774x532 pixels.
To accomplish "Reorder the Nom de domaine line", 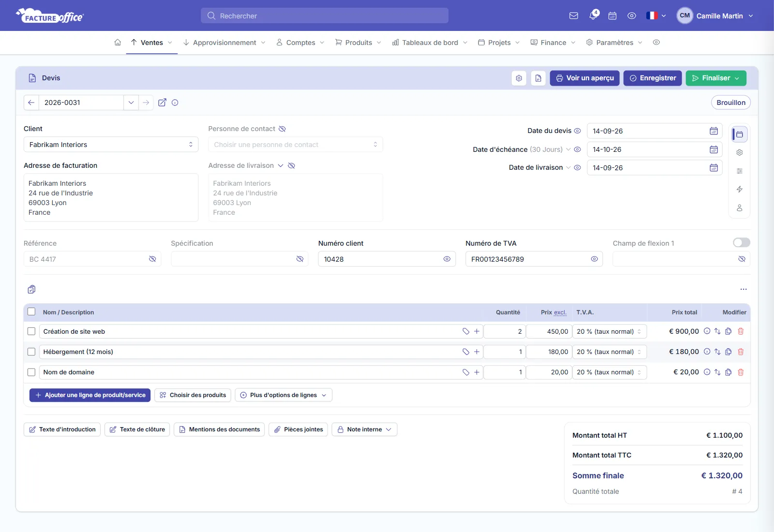I will point(717,372).
